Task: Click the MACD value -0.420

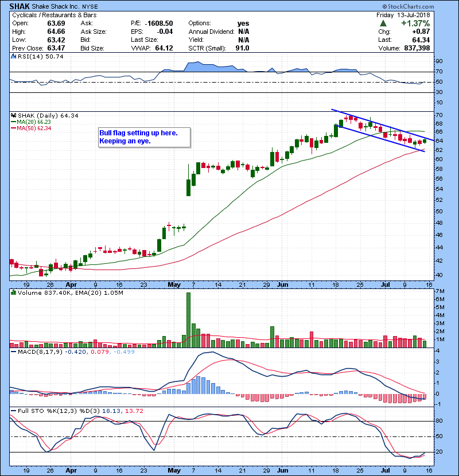Action: point(76,352)
